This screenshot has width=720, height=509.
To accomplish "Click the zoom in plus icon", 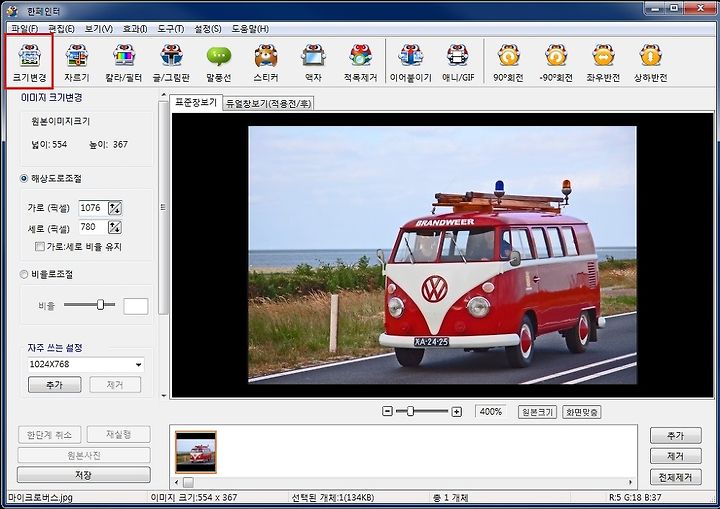I will (x=456, y=412).
